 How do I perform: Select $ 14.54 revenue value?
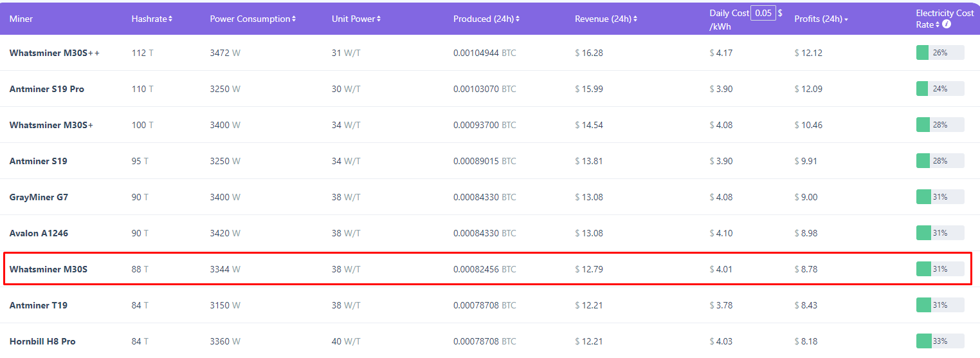pos(589,125)
